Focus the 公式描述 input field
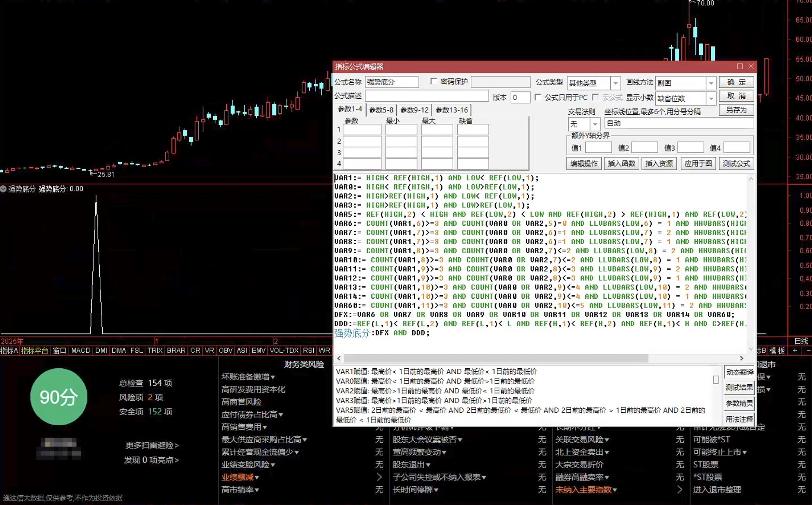Viewport: 812px width, 505px height. point(427,96)
